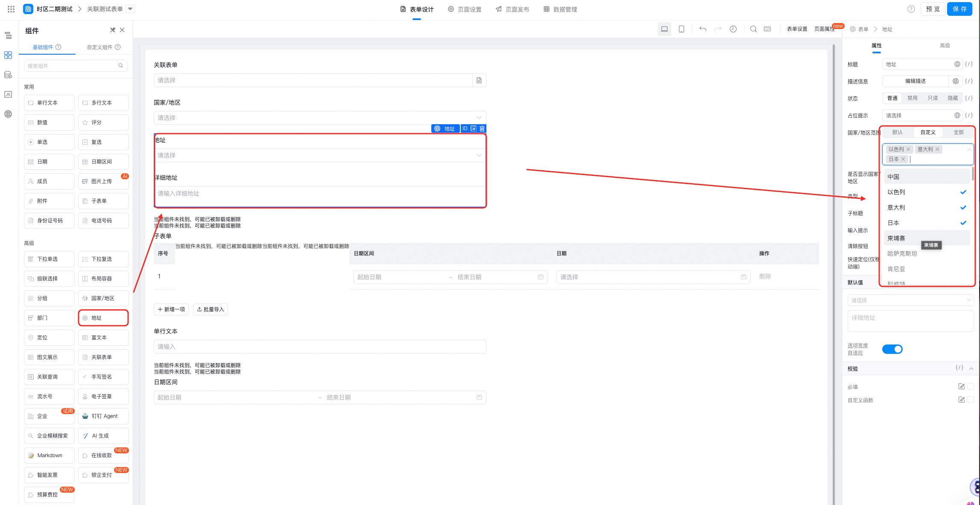This screenshot has width=980, height=505.
Task: Open the help question mark icon
Action: pos(911,9)
